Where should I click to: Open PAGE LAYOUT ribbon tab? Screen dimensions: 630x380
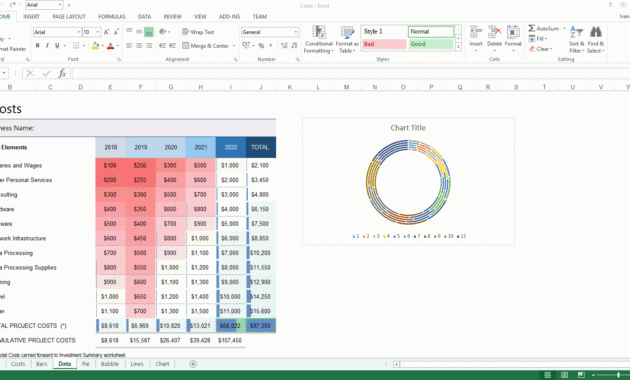[x=69, y=16]
